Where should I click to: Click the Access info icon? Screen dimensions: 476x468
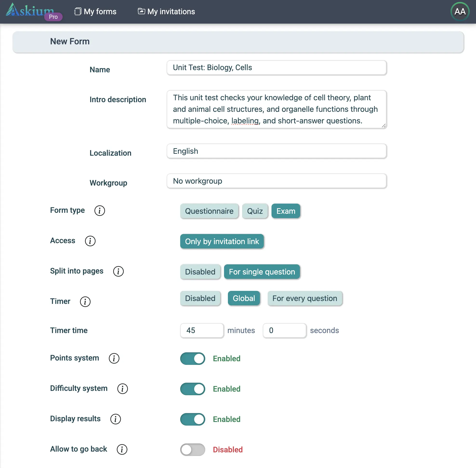[x=90, y=241]
